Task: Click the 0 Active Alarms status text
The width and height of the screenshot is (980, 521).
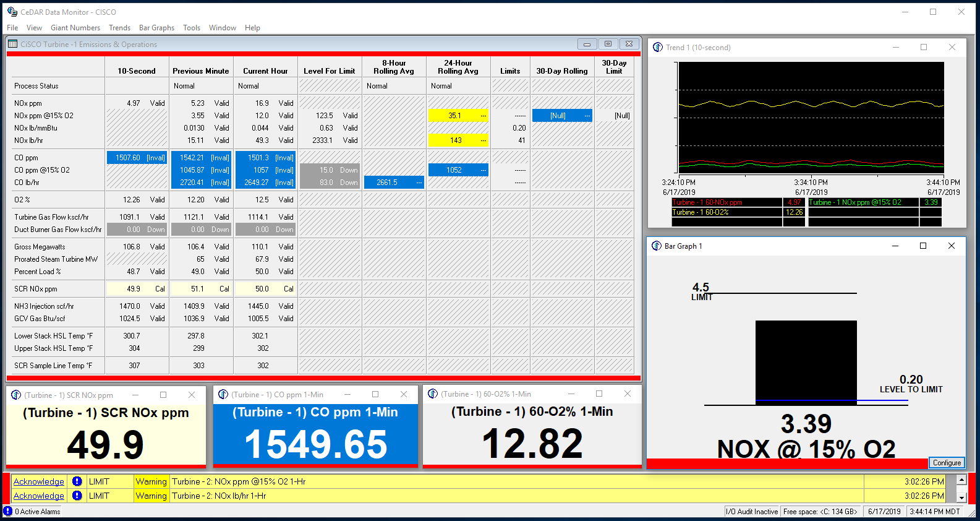Action: click(x=38, y=512)
